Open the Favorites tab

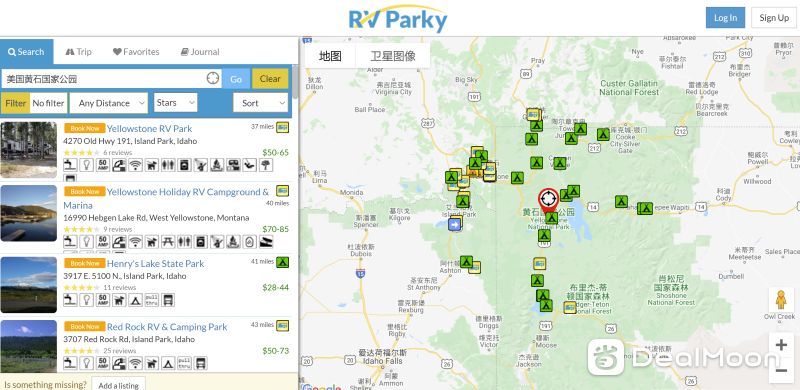tap(136, 52)
